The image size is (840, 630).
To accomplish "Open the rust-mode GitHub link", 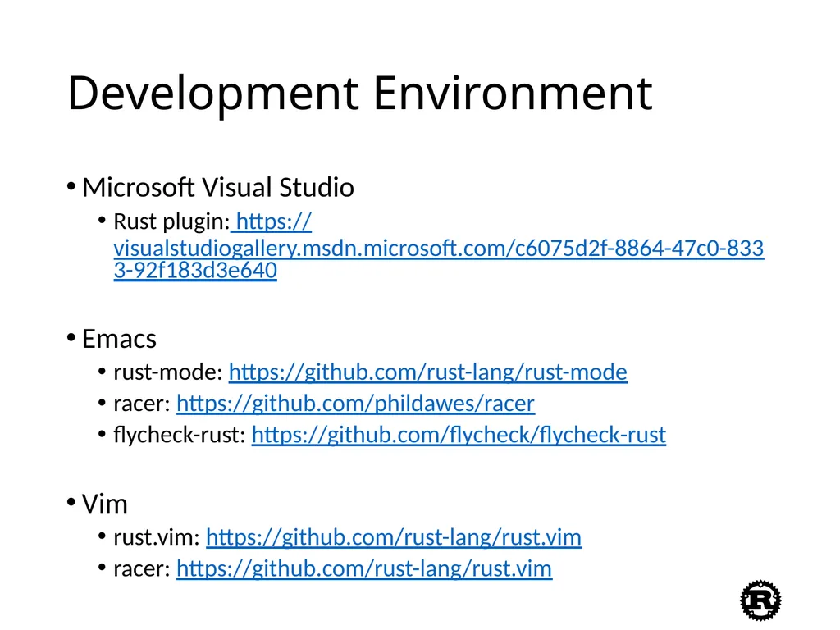I will 427,372.
